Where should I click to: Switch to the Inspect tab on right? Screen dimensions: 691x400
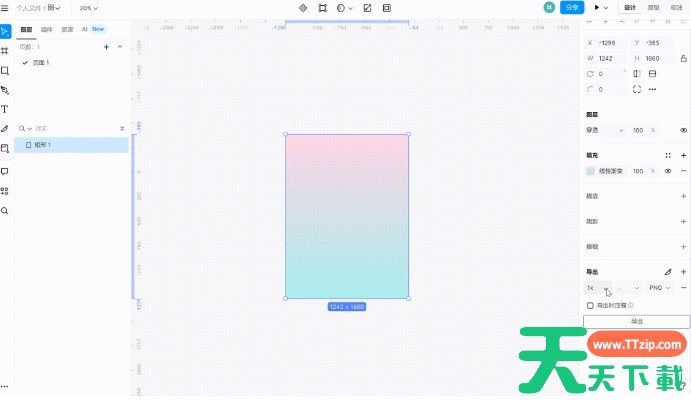click(x=676, y=7)
